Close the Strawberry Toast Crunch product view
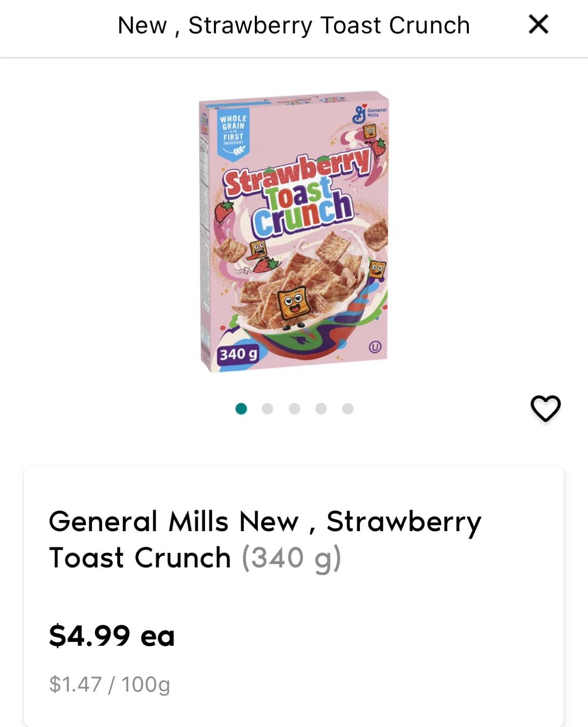 (x=538, y=24)
